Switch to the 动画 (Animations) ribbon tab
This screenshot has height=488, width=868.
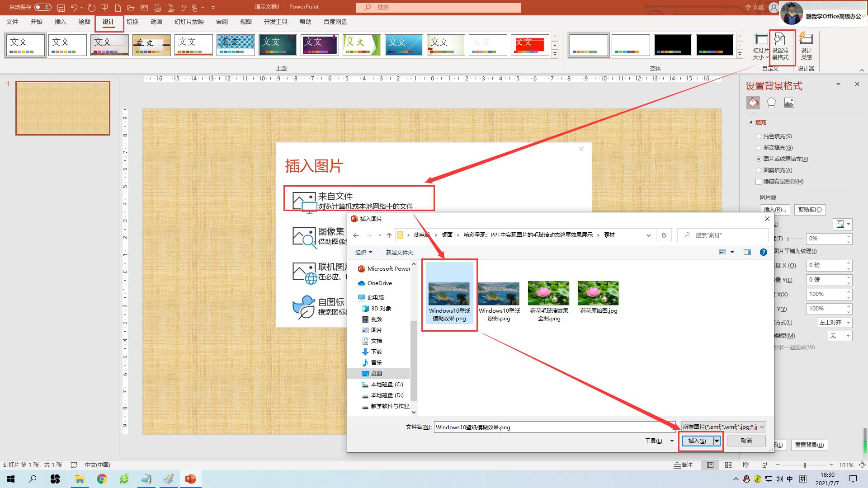pos(156,22)
